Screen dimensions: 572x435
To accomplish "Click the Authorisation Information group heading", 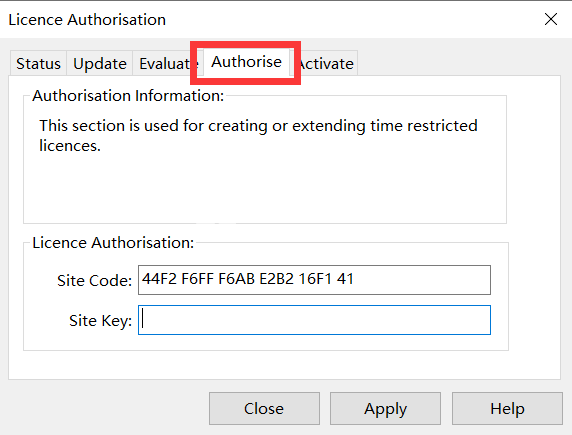I will coord(128,96).
